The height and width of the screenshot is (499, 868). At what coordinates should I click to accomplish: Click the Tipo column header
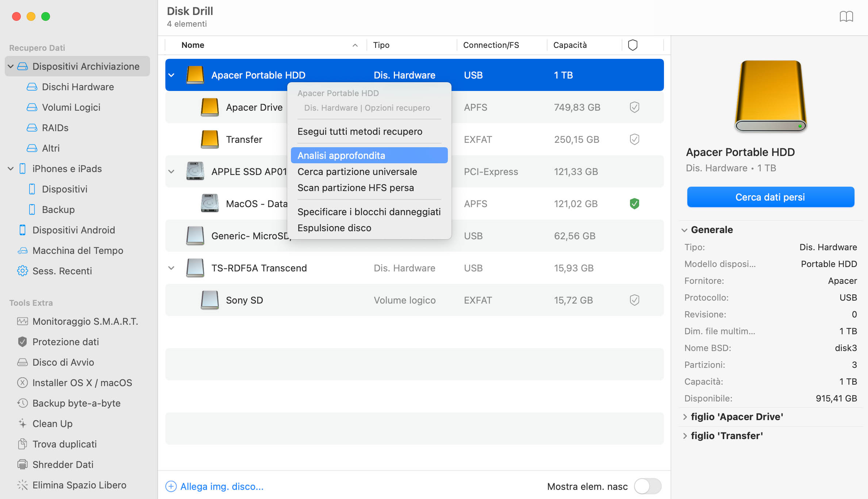pyautogui.click(x=381, y=45)
